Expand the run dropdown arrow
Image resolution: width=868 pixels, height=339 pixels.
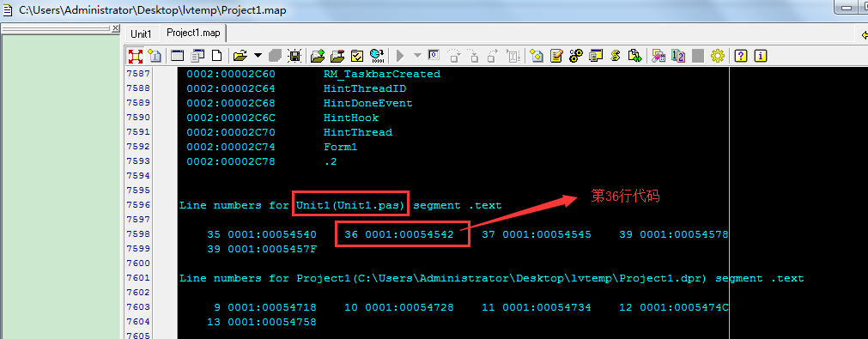[x=417, y=55]
